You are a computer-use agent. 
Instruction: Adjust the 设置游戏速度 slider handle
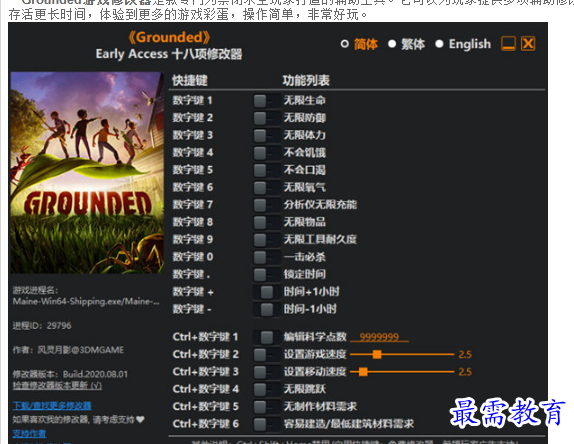(377, 354)
